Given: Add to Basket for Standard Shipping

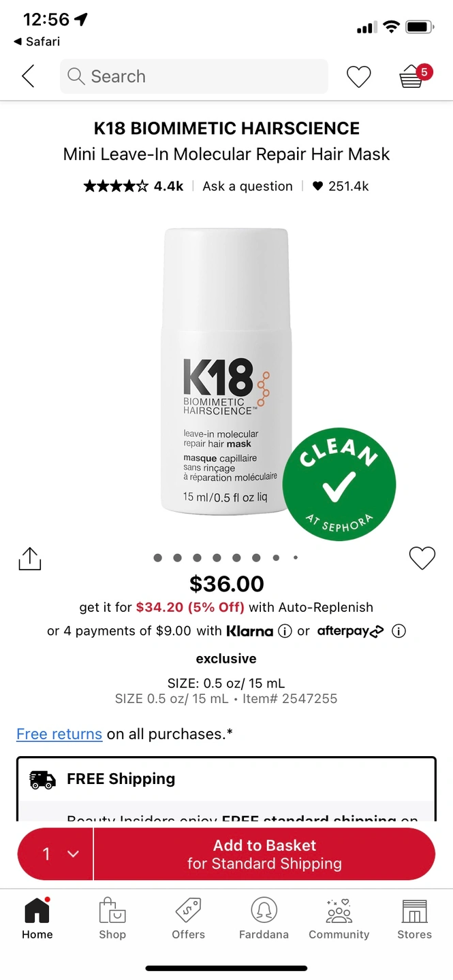Looking at the screenshot, I should click(x=264, y=854).
